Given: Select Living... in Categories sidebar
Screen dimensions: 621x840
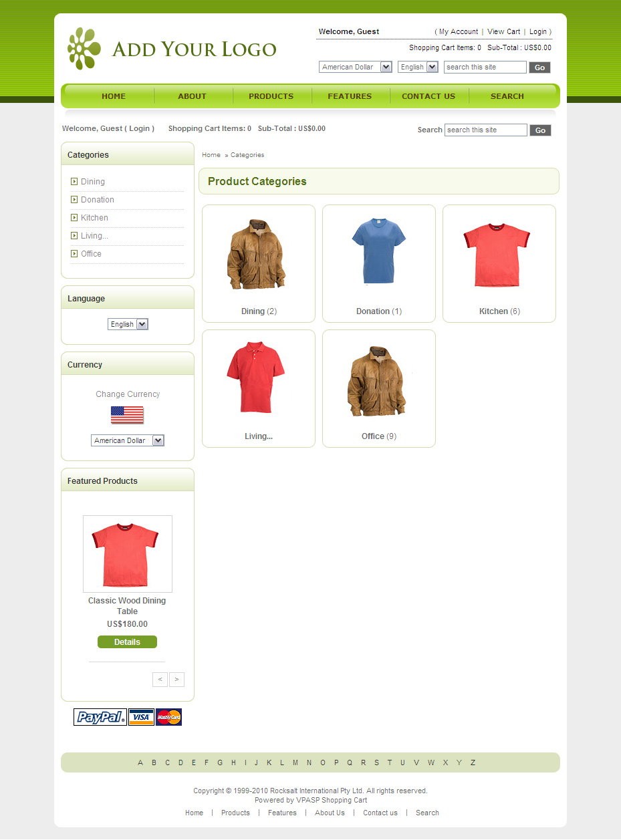Looking at the screenshot, I should [94, 236].
